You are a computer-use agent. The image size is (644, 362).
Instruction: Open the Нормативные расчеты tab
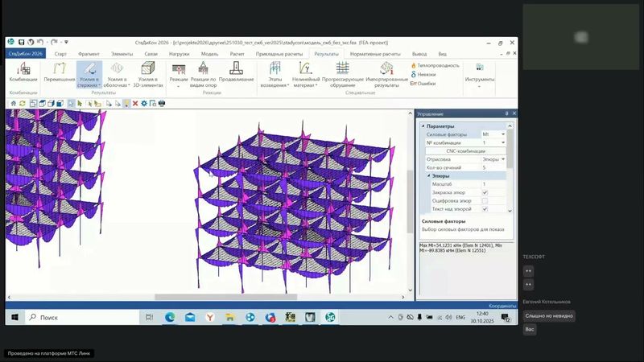[375, 53]
